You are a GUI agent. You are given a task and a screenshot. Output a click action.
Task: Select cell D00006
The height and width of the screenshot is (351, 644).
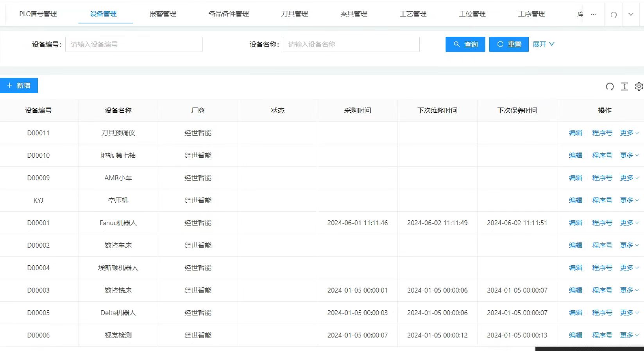coord(38,335)
